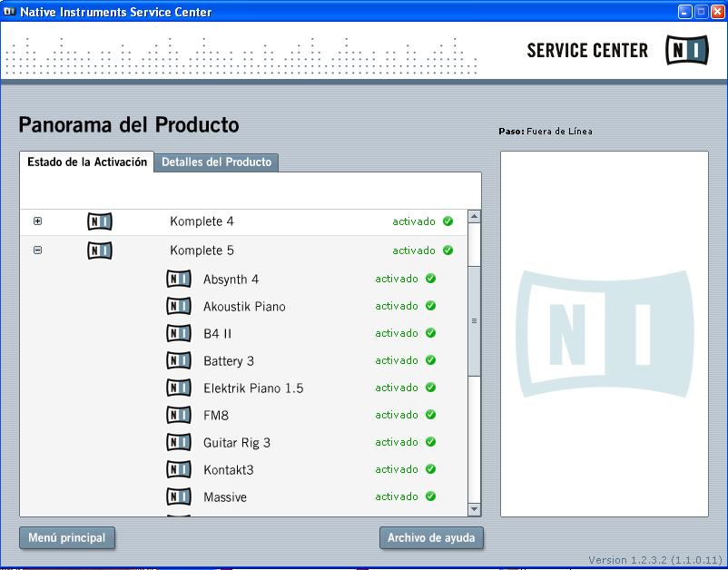Click the 'Panorama del Producto' heading

[129, 125]
